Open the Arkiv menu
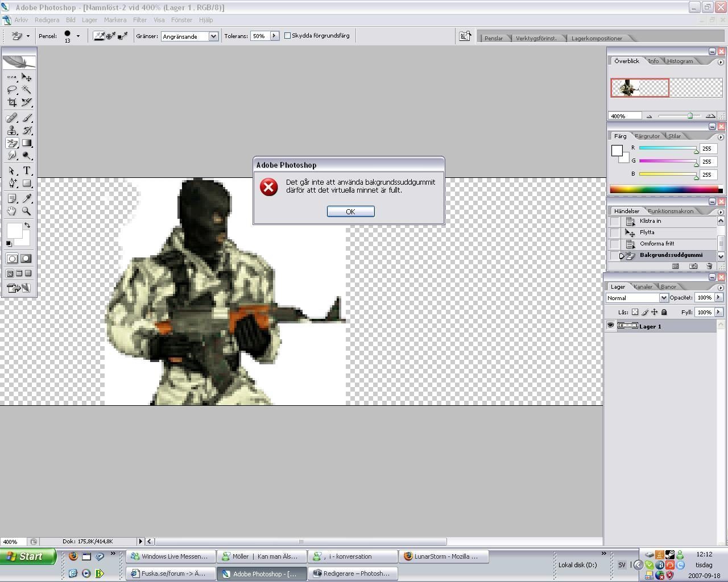 point(21,20)
